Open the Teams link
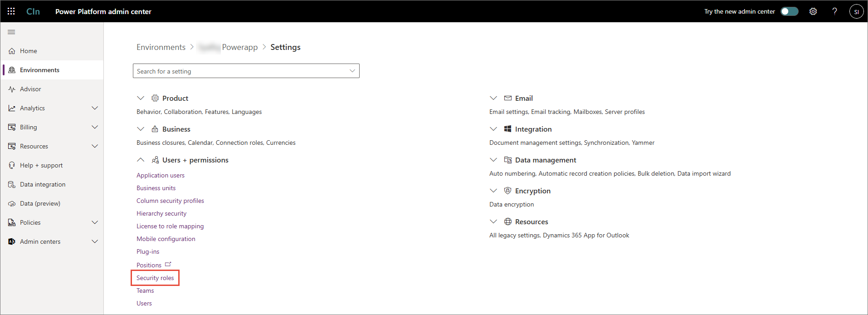The image size is (868, 315). pyautogui.click(x=145, y=290)
